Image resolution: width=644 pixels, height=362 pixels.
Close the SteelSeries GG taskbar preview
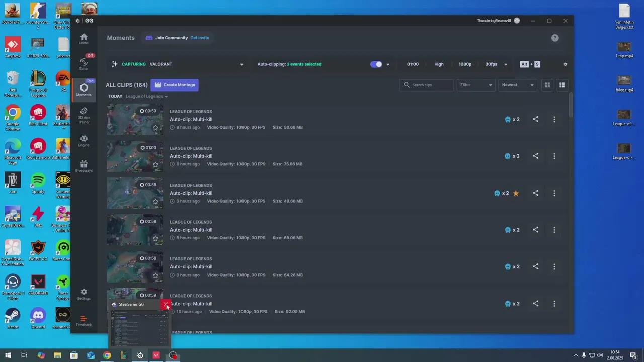[166, 305]
